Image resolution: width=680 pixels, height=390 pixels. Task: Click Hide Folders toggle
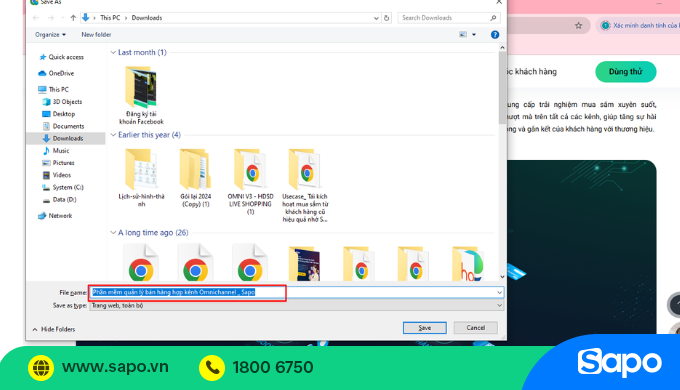(54, 329)
